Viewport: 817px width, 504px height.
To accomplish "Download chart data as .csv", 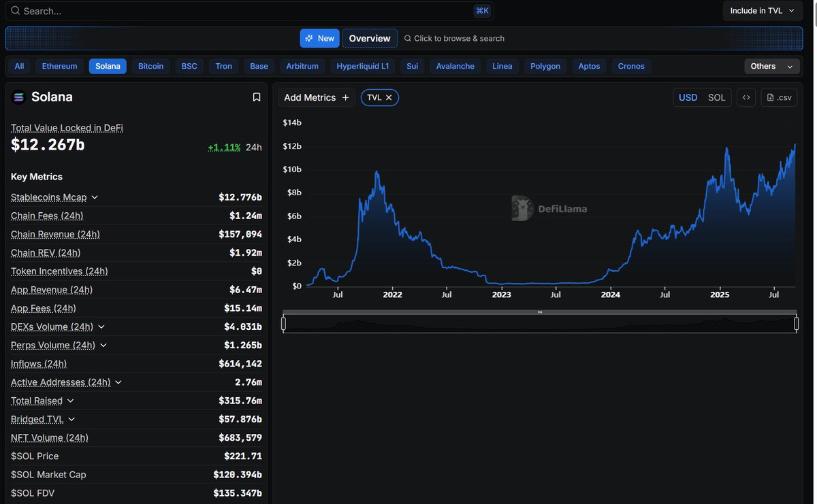I will (779, 97).
